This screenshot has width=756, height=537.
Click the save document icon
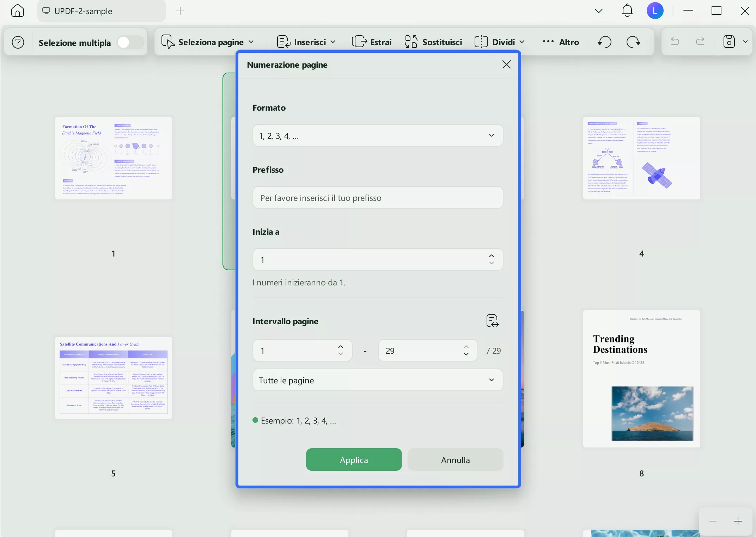click(x=729, y=42)
